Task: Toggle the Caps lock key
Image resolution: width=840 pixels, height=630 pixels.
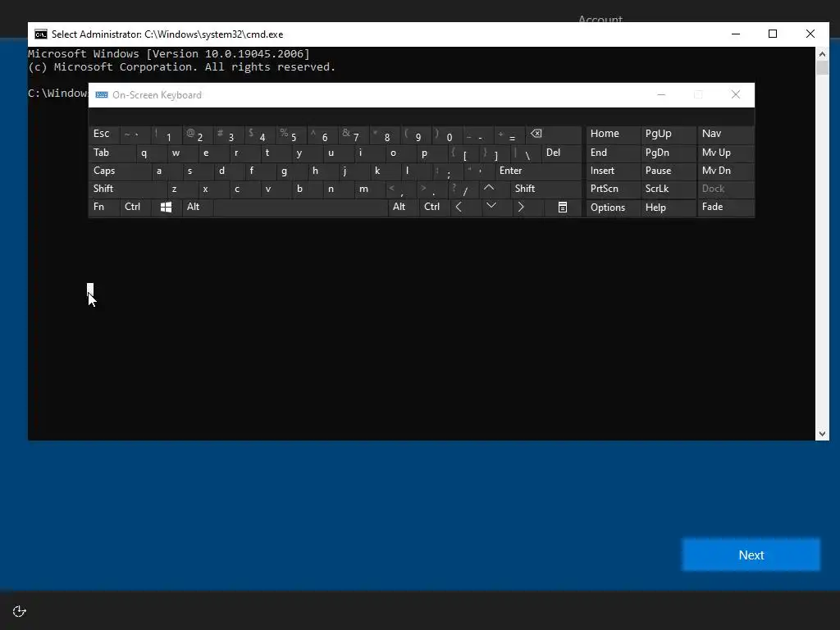Action: pos(120,171)
